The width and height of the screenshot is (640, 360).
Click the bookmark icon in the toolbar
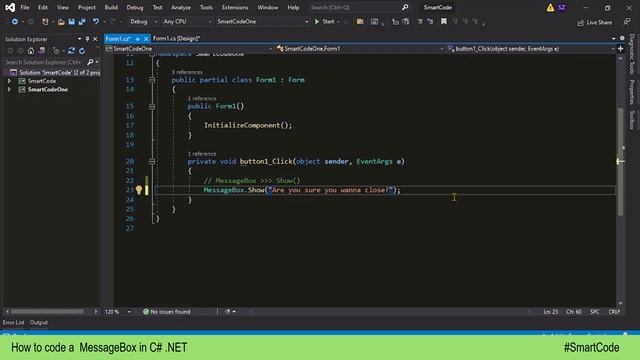444,22
